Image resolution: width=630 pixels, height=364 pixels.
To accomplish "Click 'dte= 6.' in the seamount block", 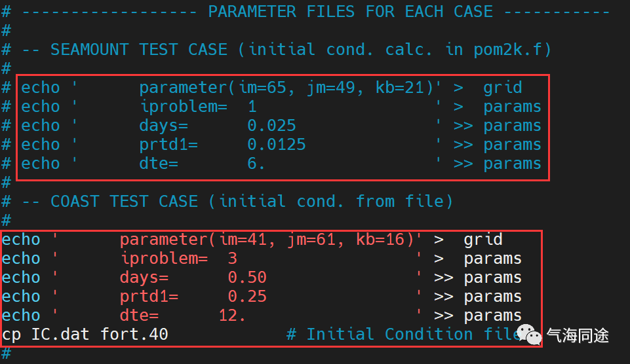I will 202,163.
